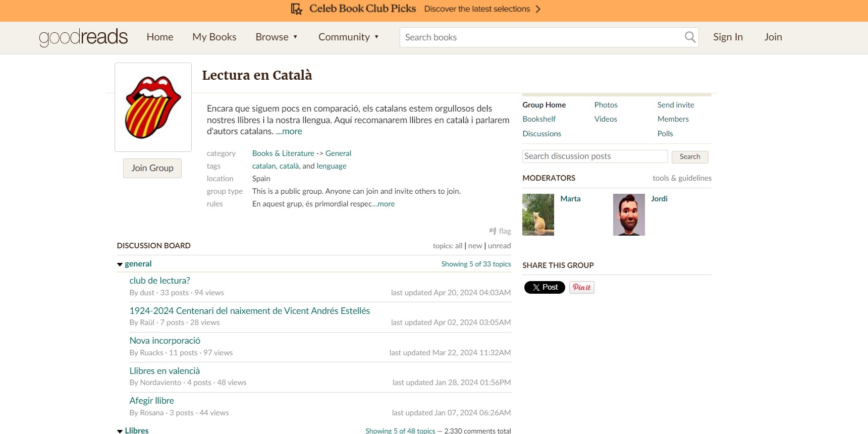Expand the Browse dropdown menu

pos(277,37)
